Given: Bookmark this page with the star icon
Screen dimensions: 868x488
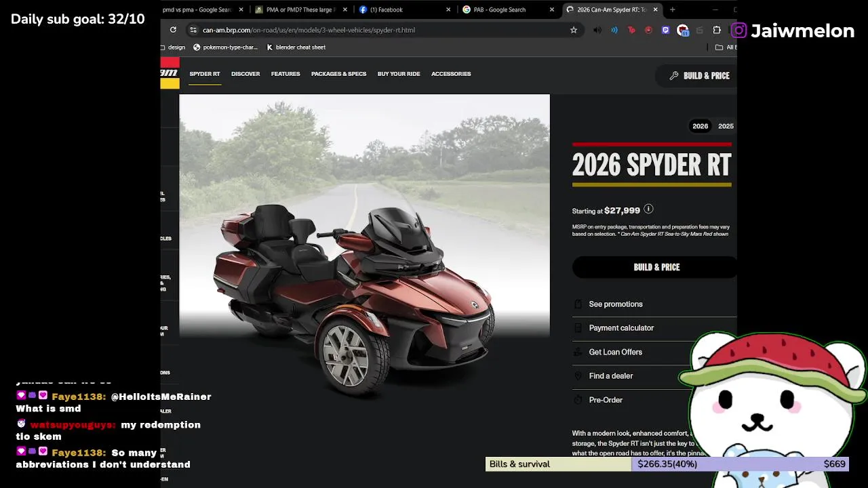Looking at the screenshot, I should [574, 30].
